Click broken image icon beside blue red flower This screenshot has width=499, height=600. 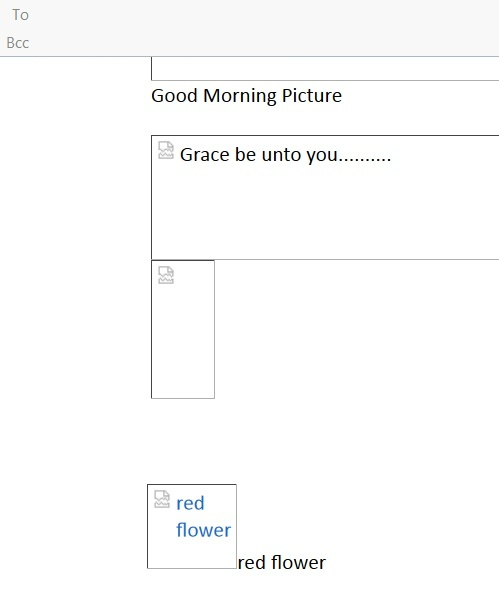pos(161,499)
